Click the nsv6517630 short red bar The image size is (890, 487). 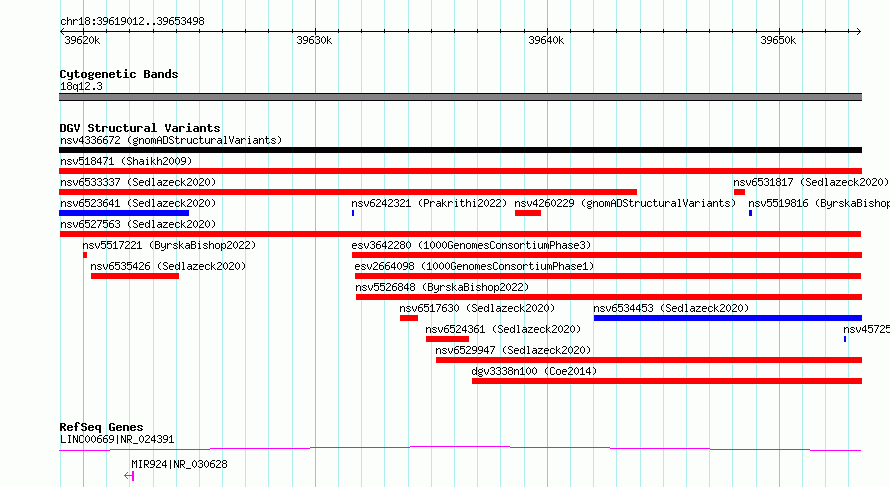click(x=409, y=318)
